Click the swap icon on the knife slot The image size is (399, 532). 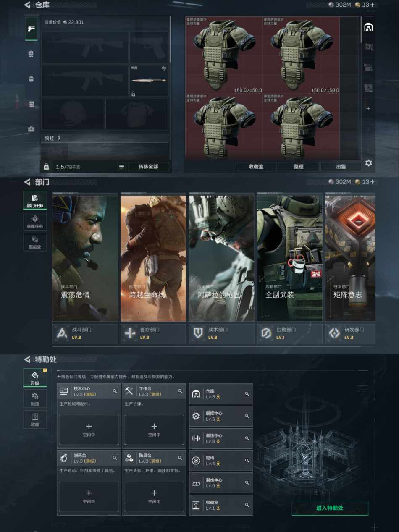[x=164, y=68]
